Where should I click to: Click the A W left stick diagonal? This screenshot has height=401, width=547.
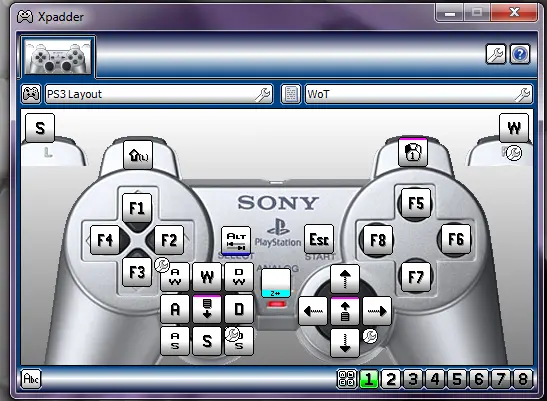pyautogui.click(x=175, y=277)
